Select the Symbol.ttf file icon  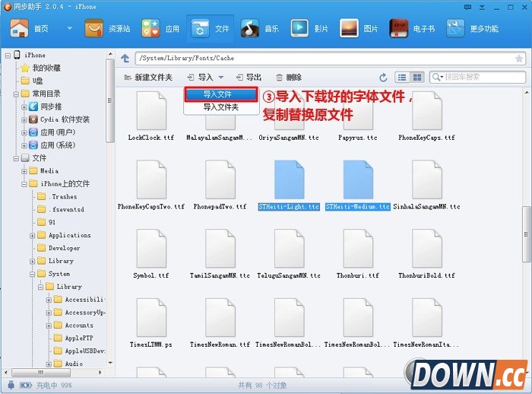151,248
